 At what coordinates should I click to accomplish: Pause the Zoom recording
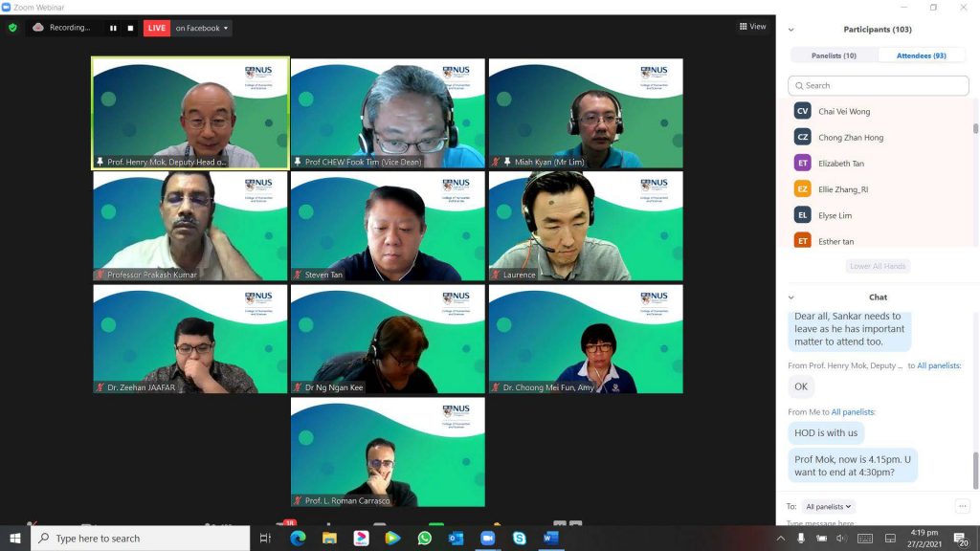(x=113, y=28)
